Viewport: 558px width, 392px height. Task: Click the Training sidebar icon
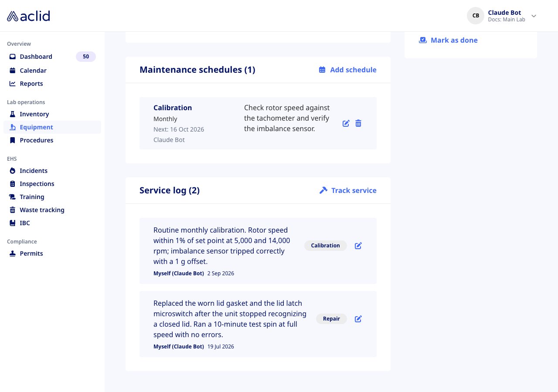[13, 197]
